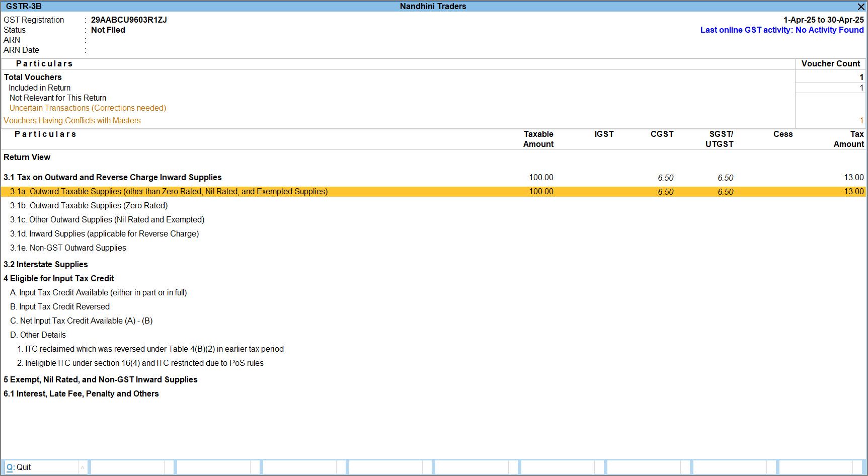Select 3.1b Outward Taxable Supplies (Zero Rated)
868x476 pixels.
(89, 206)
